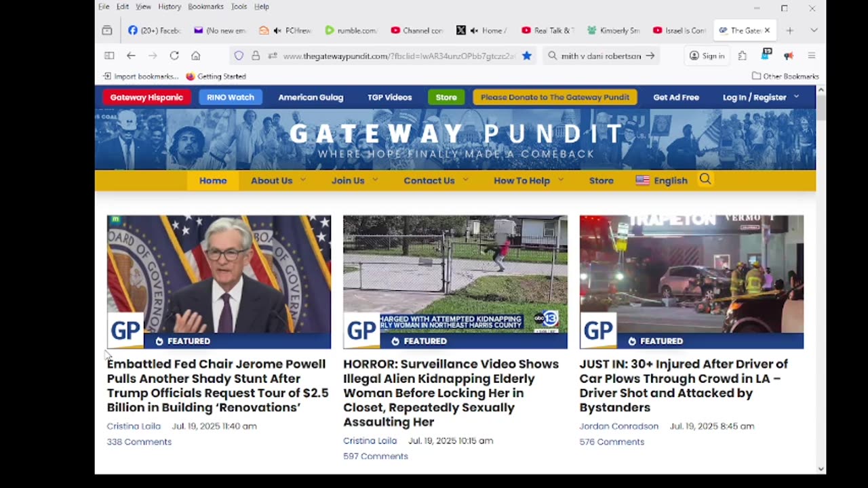
Task: Open the Getting Started bookmark
Action: point(216,77)
